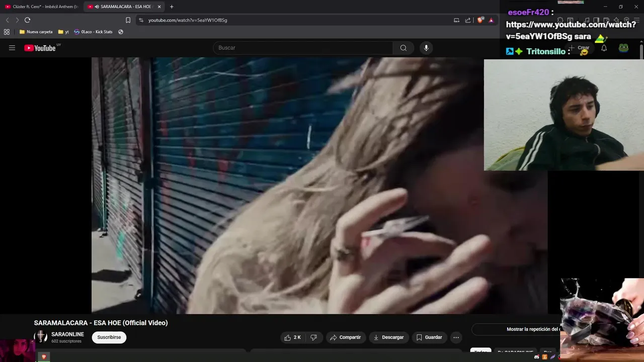Image resolution: width=644 pixels, height=362 pixels.
Task: Open the SARAONLINE channel avatar
Action: pyautogui.click(x=40, y=337)
